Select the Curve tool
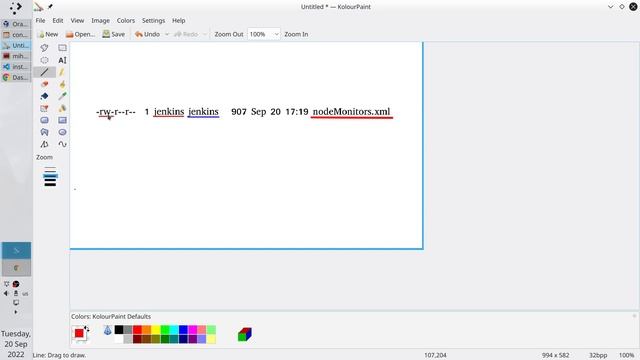Viewport: 640px width, 360px height. coord(62,144)
